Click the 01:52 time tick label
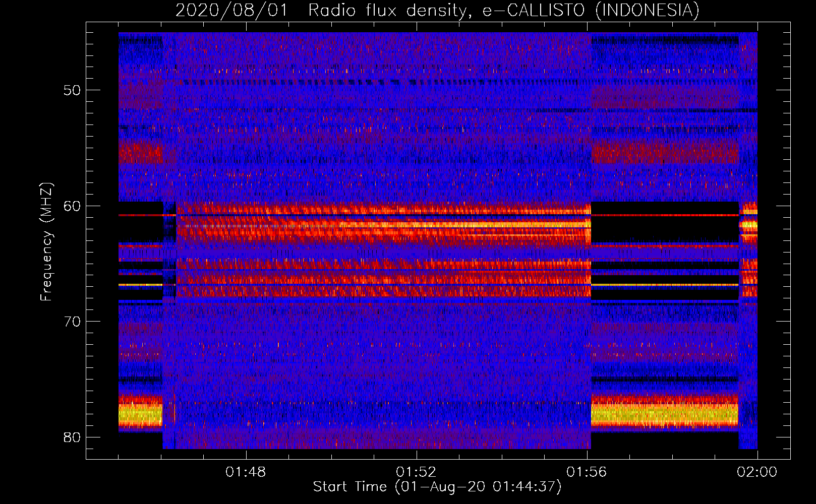This screenshot has width=816, height=504. click(416, 472)
